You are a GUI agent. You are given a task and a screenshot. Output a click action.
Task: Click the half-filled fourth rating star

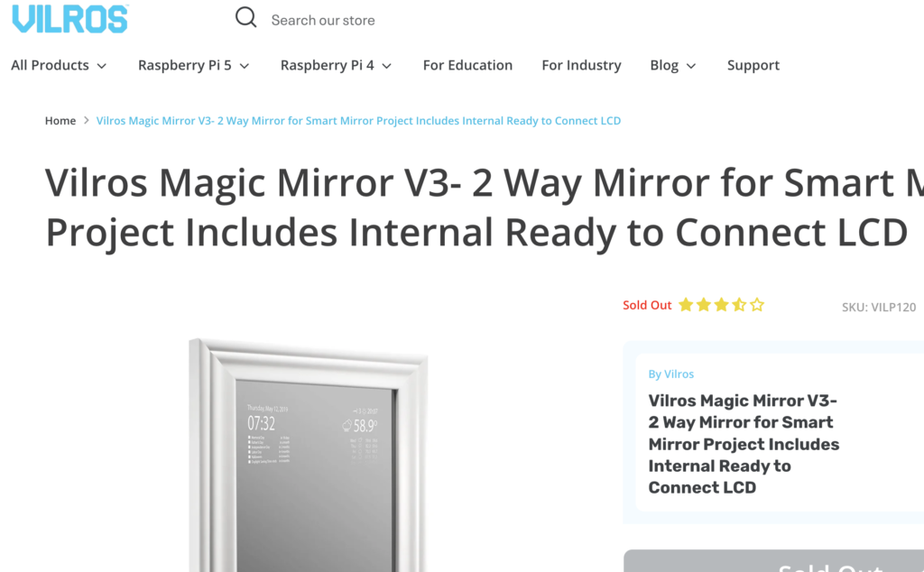pos(739,305)
